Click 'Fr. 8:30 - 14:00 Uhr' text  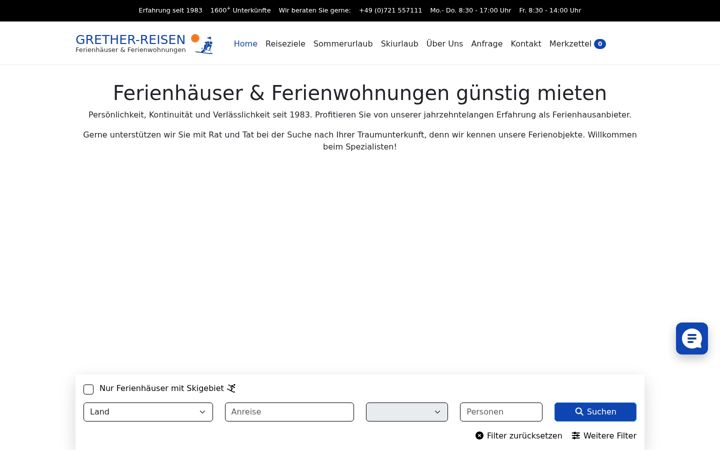(550, 11)
